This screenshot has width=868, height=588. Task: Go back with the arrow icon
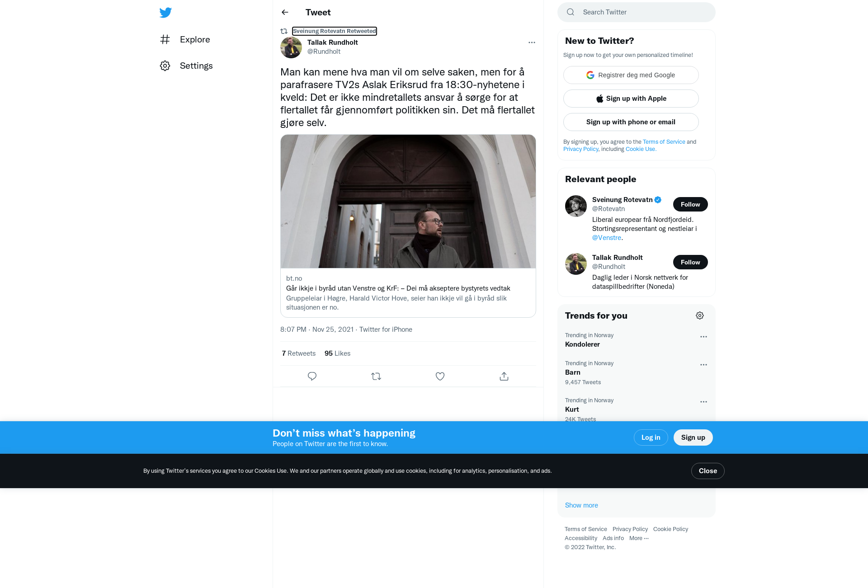coord(285,12)
